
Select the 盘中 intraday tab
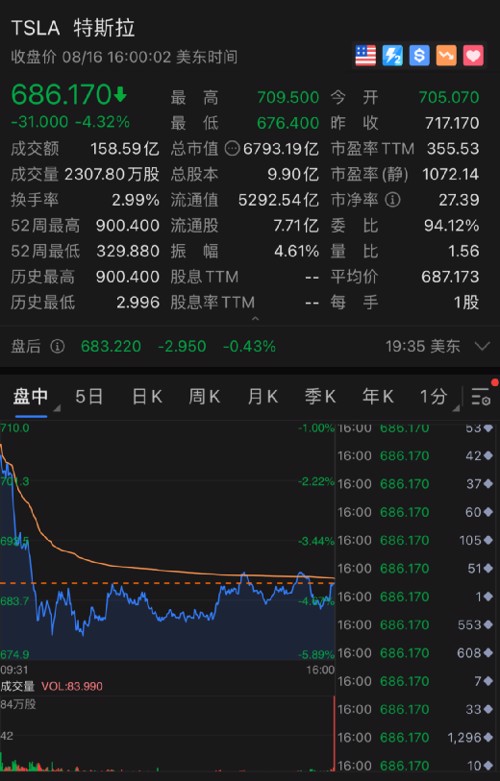[x=30, y=397]
